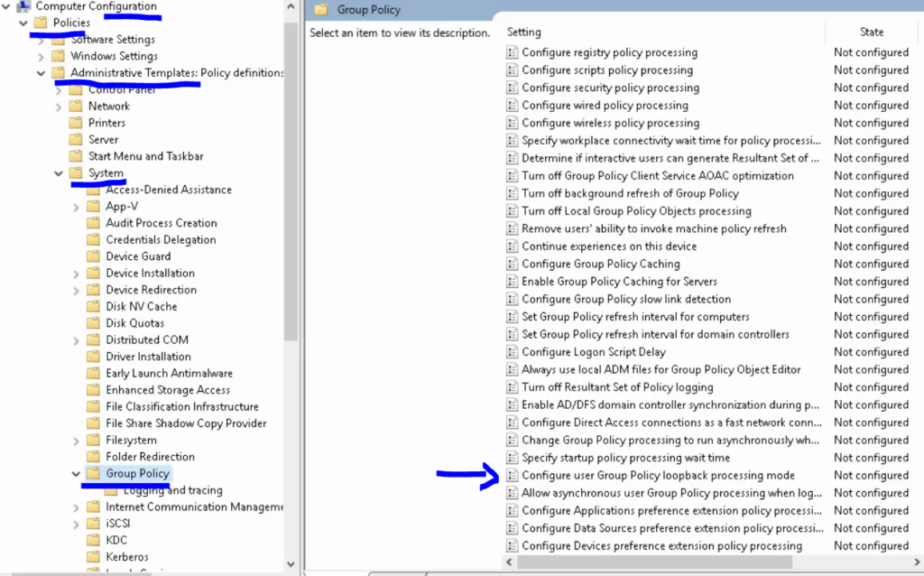
Task: Click the System folder icon
Action: (x=76, y=172)
